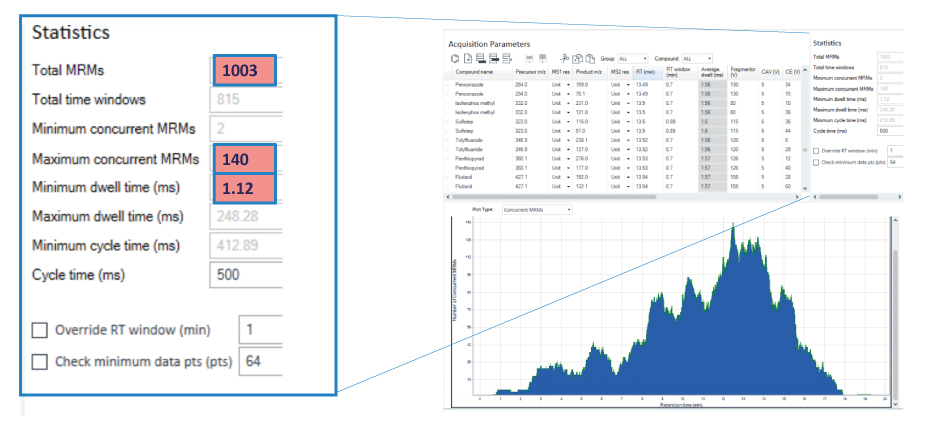Click the copy icon next to the scissors

coord(577,59)
